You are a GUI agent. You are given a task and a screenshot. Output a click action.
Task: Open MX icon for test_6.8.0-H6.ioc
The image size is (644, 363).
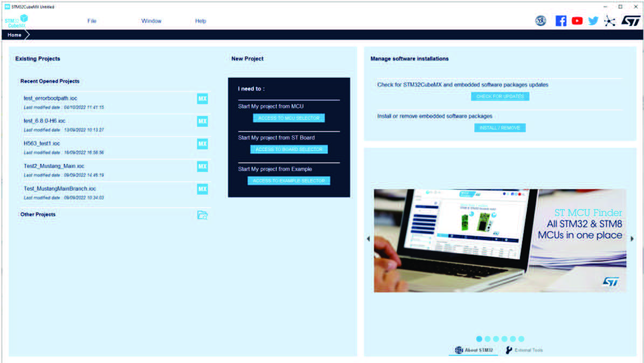[202, 121]
